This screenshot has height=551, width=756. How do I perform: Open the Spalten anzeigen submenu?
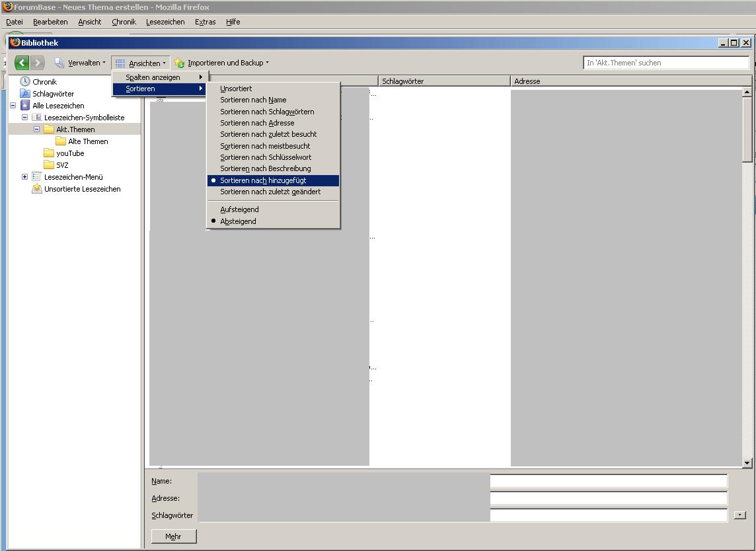point(161,77)
